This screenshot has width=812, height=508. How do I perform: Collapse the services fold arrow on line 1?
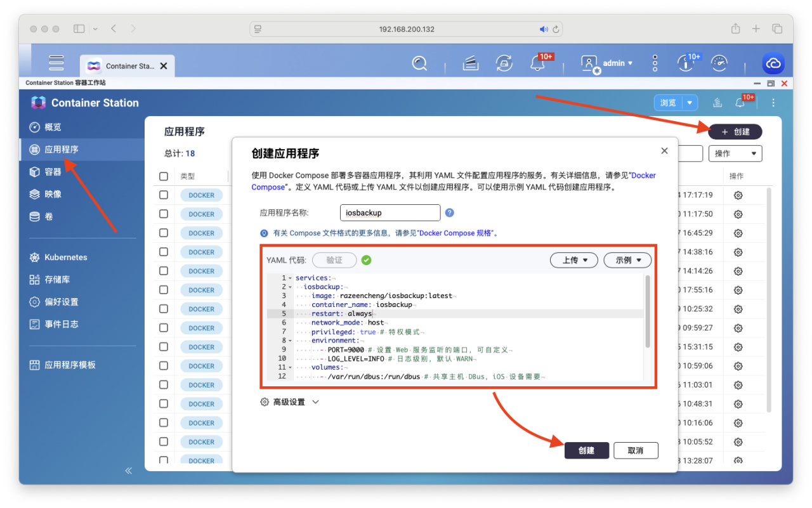(x=290, y=278)
